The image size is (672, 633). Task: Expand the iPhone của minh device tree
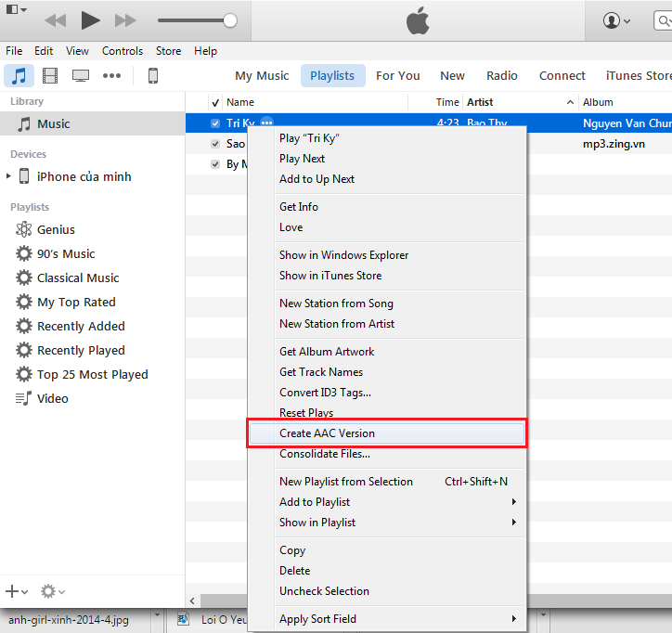(x=9, y=176)
